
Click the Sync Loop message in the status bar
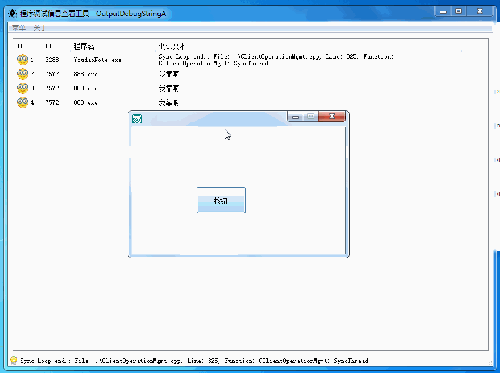194,361
